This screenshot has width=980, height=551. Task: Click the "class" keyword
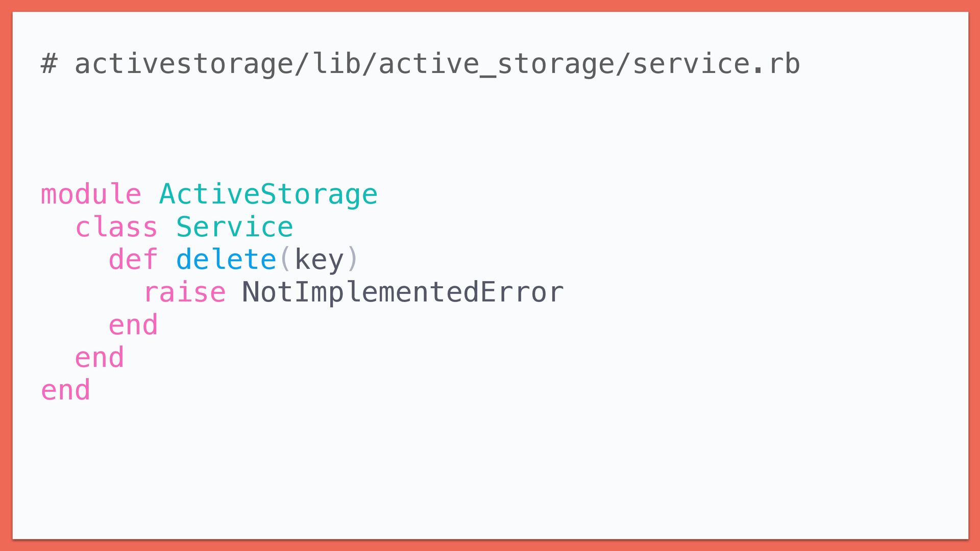pos(116,228)
